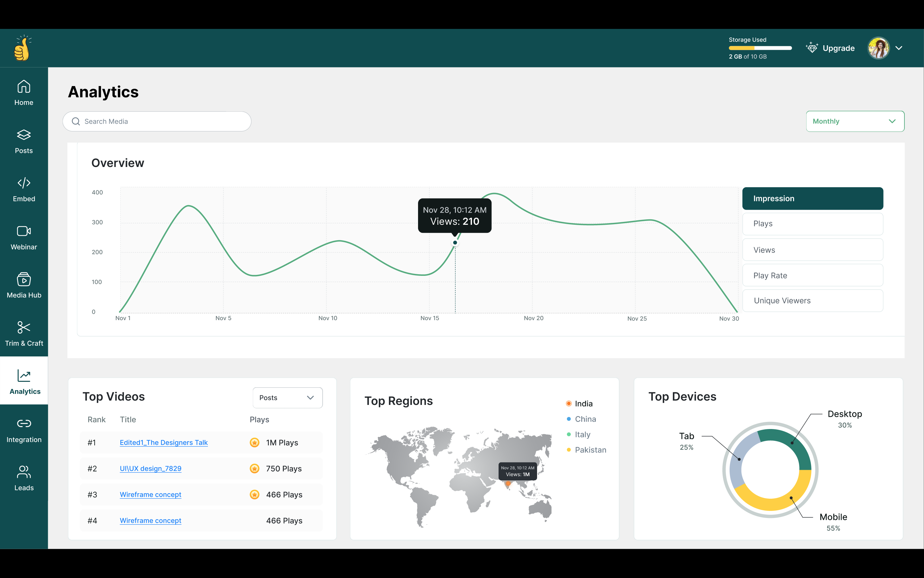Switch to the Plays metric
924x578 pixels.
point(812,223)
